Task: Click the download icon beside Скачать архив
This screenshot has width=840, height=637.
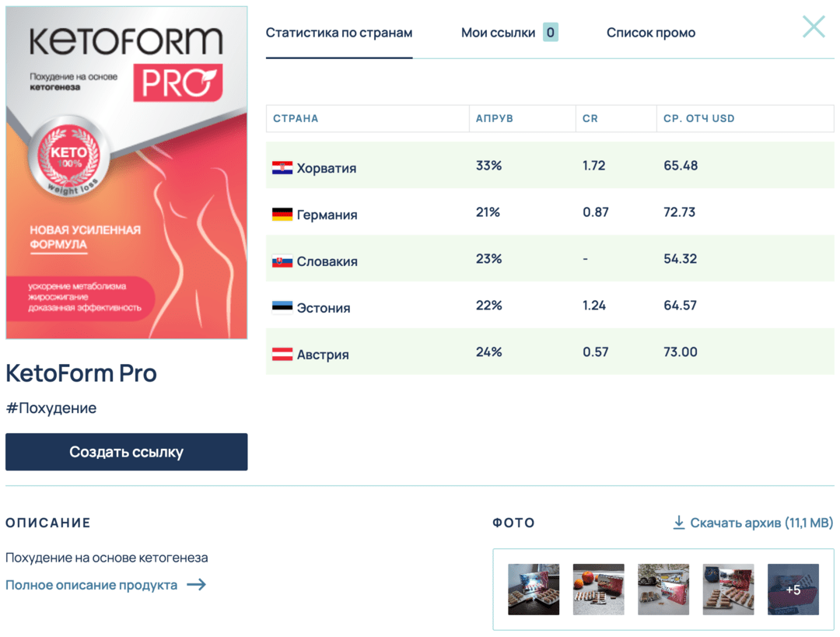Action: coord(679,523)
